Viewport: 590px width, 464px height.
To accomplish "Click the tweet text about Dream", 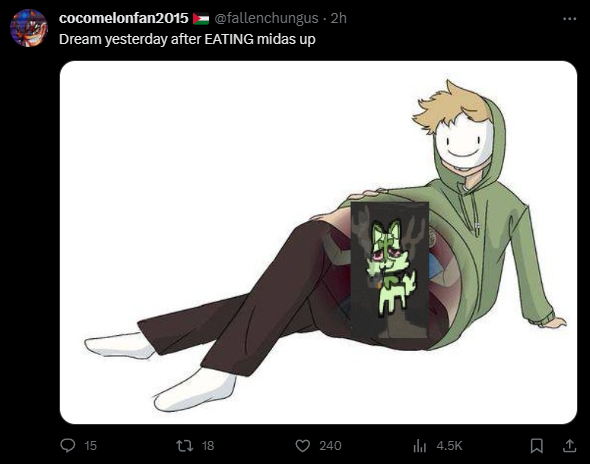I will coord(187,39).
